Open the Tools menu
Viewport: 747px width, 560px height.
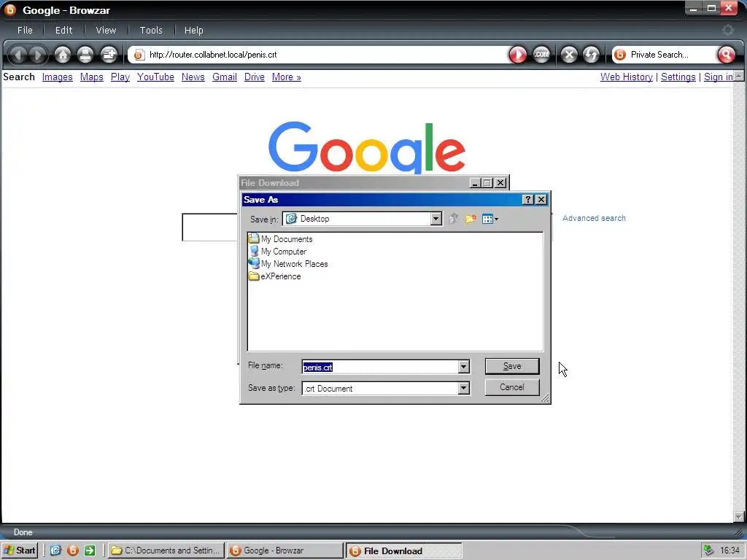151,30
